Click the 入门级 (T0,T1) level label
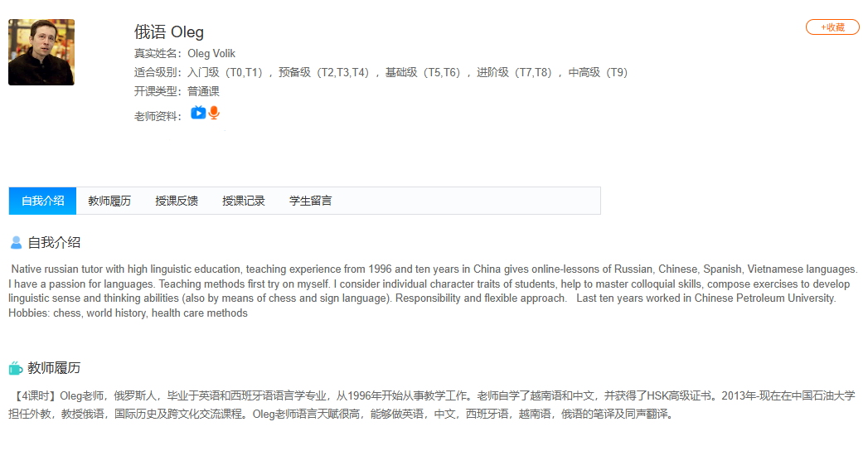The image size is (868, 451). [x=225, y=72]
